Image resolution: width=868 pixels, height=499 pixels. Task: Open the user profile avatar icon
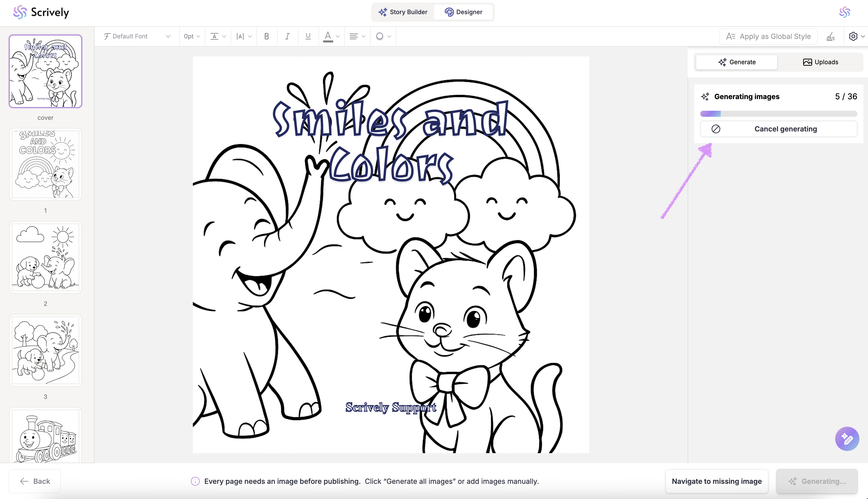(844, 12)
